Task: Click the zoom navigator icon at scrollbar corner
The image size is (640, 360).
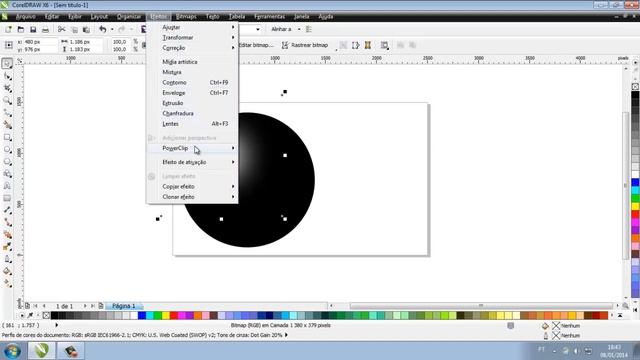Action: click(x=625, y=306)
